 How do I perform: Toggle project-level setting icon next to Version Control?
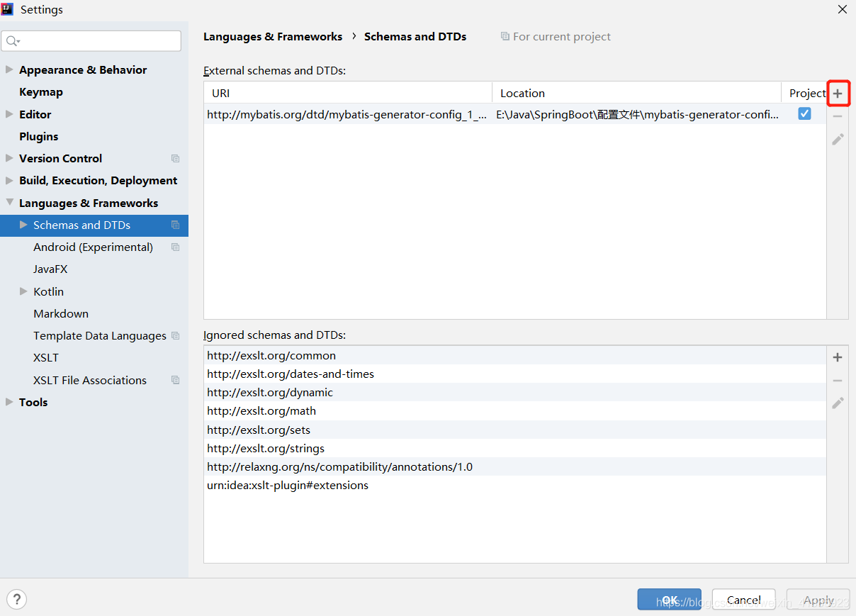pos(175,158)
